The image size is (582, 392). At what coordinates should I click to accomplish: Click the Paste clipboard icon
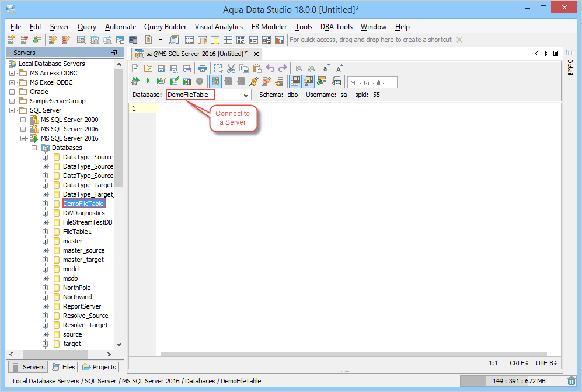pos(257,68)
